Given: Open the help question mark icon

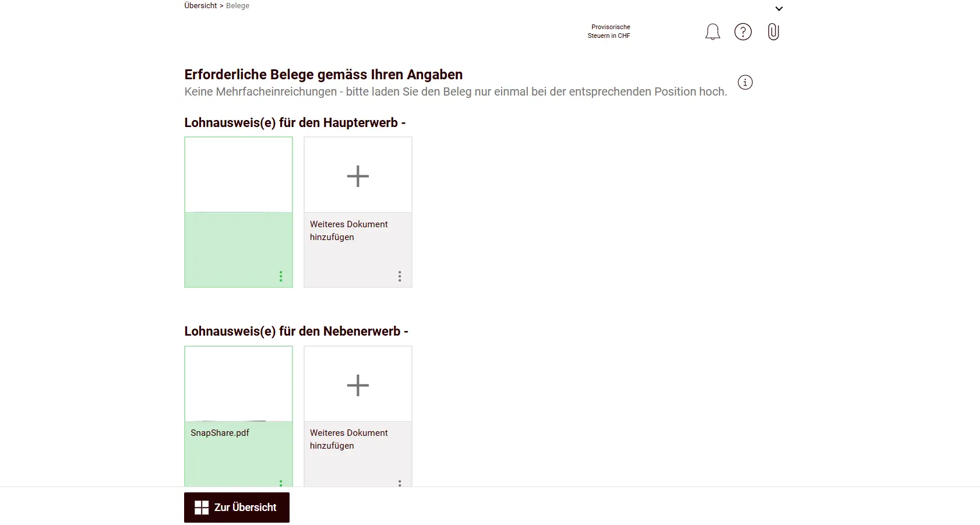Looking at the screenshot, I should click(x=743, y=32).
